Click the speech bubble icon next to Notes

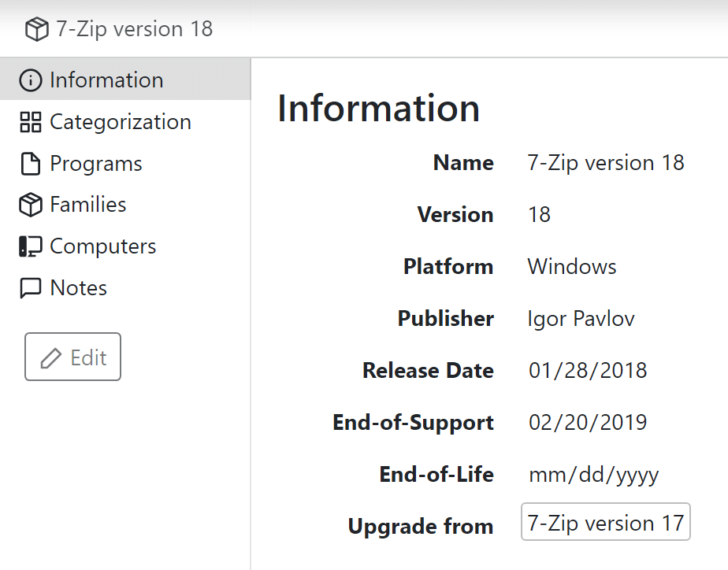[29, 287]
